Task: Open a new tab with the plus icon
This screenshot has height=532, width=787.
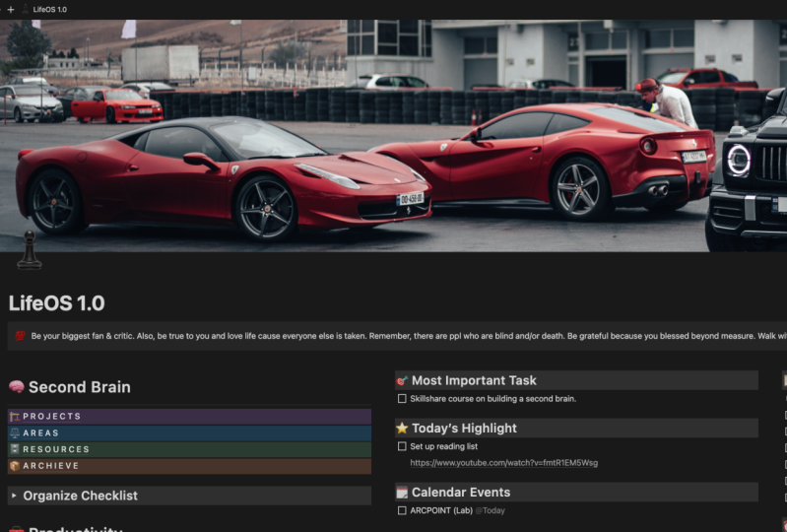Action: (11, 9)
